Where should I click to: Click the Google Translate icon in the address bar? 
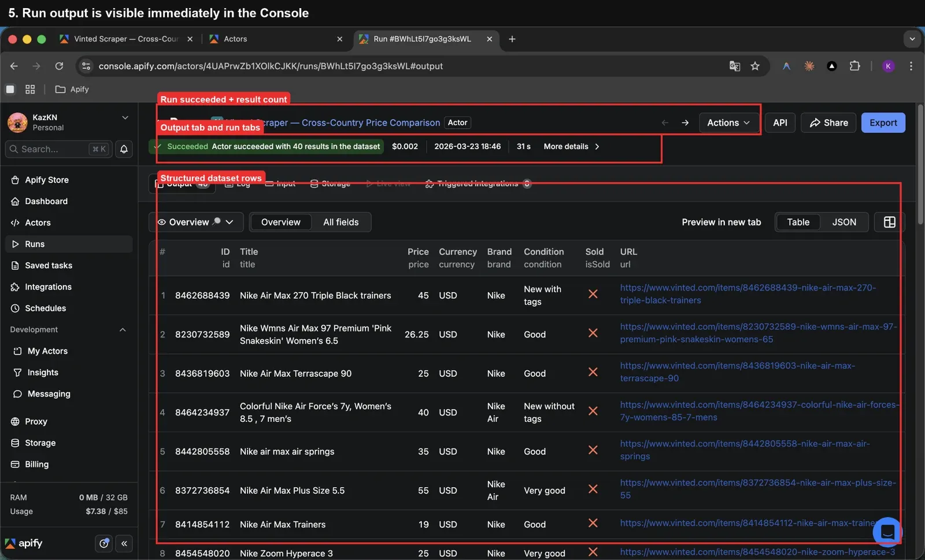point(735,66)
